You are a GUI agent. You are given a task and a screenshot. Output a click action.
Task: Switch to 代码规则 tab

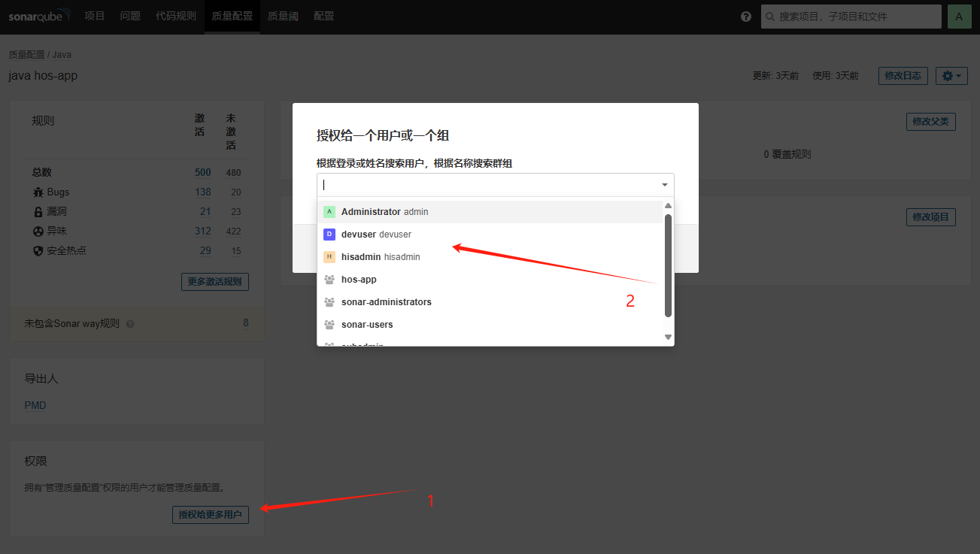pyautogui.click(x=175, y=16)
